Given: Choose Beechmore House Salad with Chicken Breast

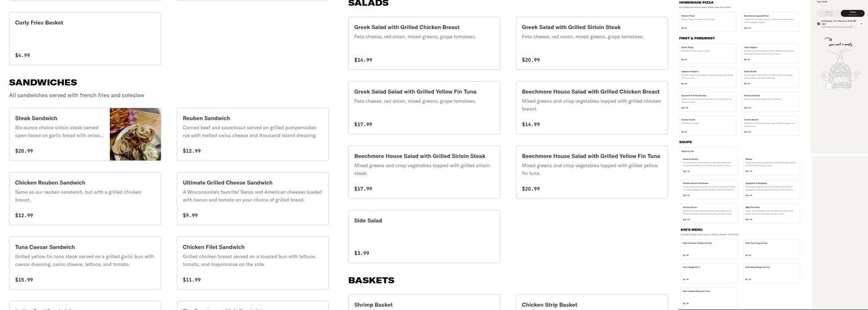Looking at the screenshot, I should (591, 107).
